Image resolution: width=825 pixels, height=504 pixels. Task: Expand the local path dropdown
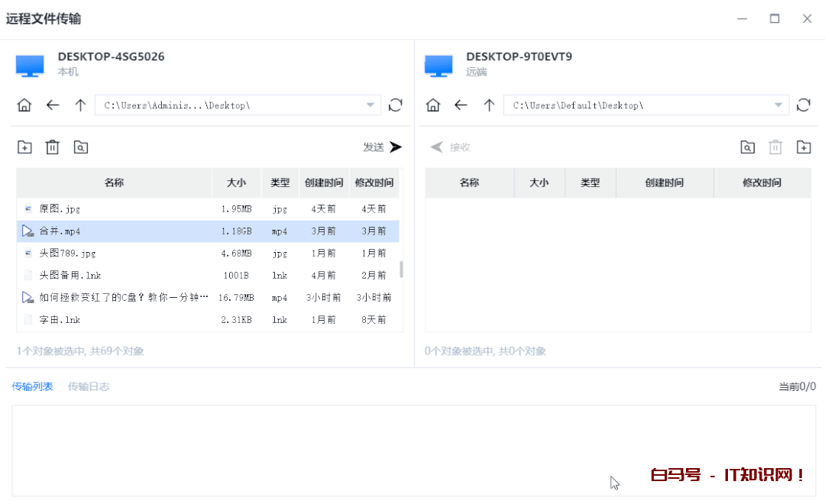370,105
